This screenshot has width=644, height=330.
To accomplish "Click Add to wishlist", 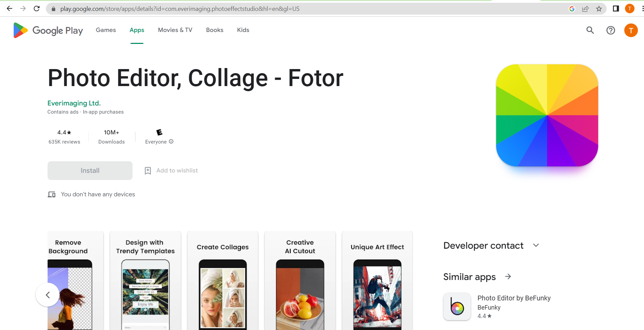I will [x=177, y=170].
